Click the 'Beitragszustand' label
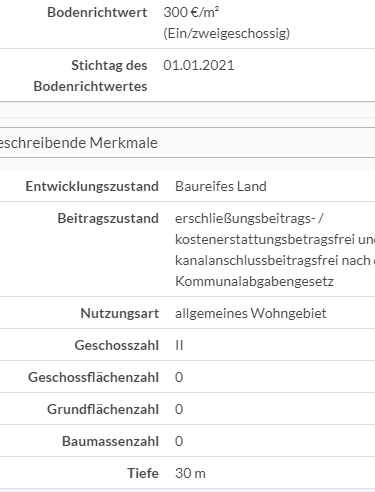This screenshot has height=492, width=375. pyautogui.click(x=108, y=218)
